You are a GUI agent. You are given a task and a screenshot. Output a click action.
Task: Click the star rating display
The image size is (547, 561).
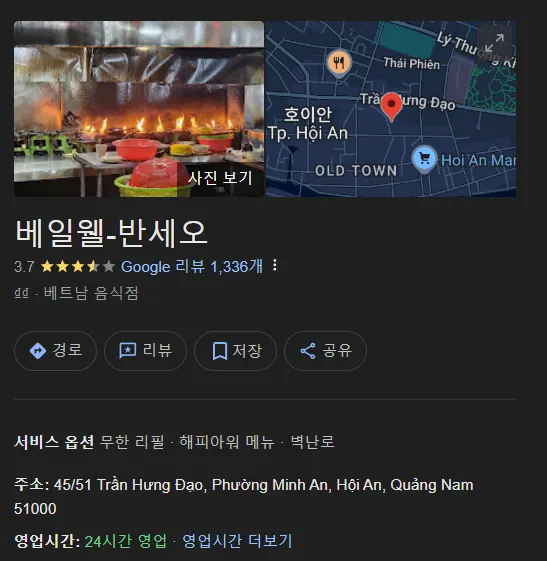(78, 267)
